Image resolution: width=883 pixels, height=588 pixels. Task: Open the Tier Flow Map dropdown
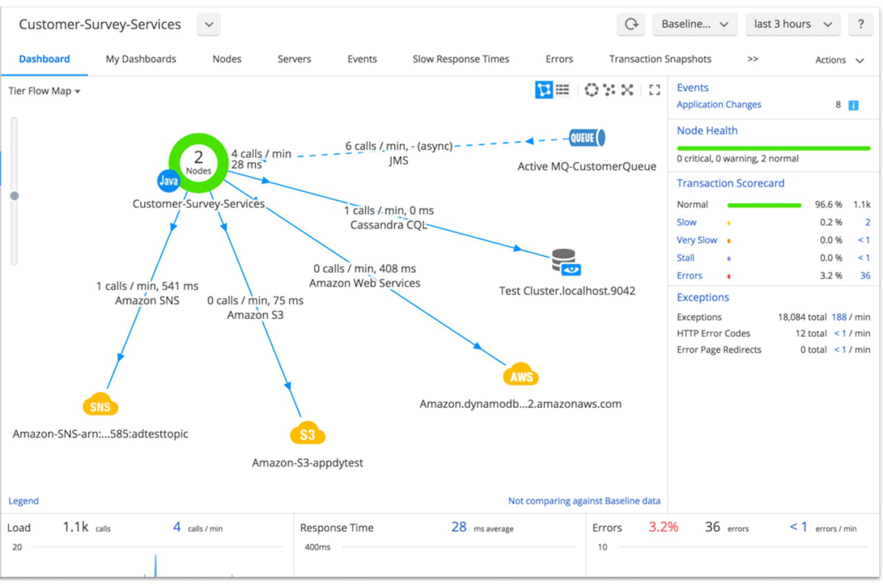click(x=43, y=90)
